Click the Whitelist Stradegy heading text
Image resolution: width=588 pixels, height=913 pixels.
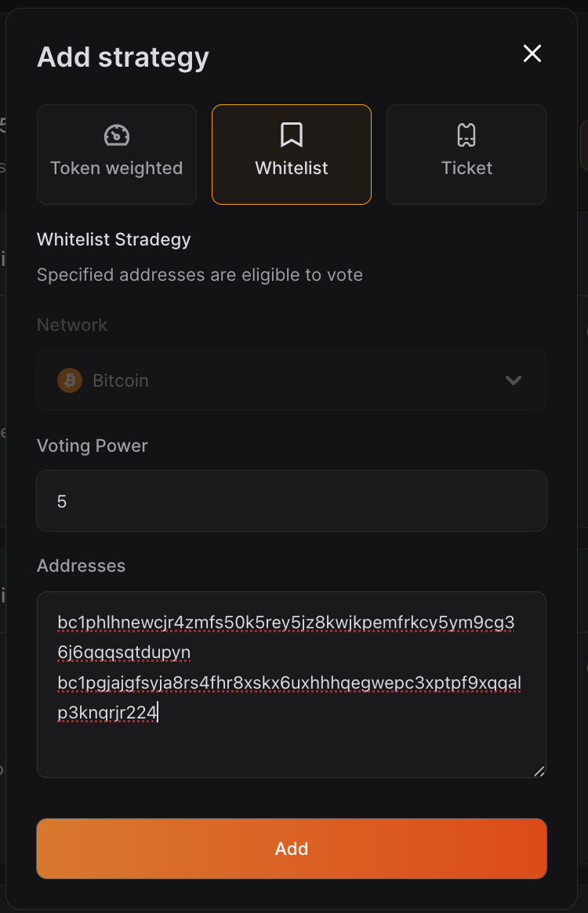(x=114, y=239)
